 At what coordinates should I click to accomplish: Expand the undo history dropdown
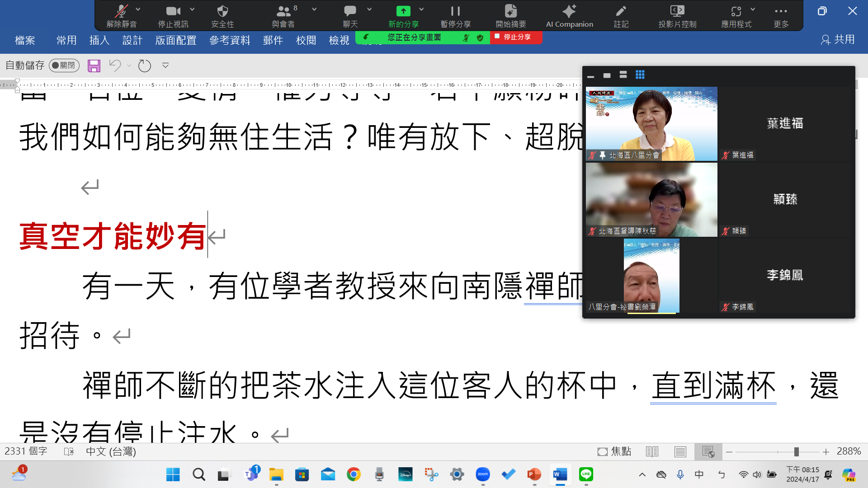pyautogui.click(x=129, y=66)
